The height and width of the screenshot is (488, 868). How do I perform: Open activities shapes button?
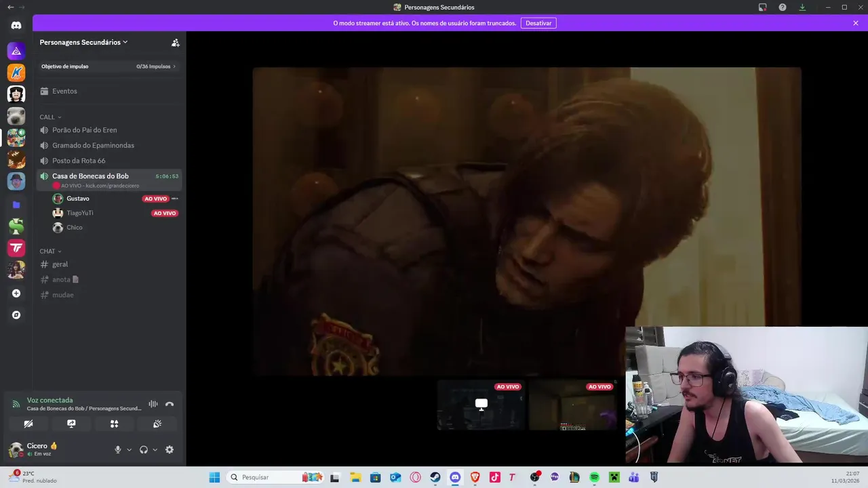(x=114, y=424)
